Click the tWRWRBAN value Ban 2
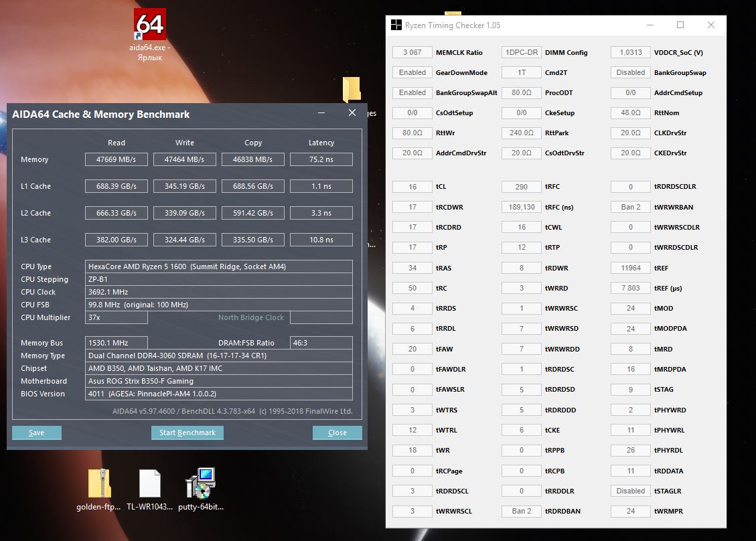This screenshot has height=541, width=756. coord(631,207)
